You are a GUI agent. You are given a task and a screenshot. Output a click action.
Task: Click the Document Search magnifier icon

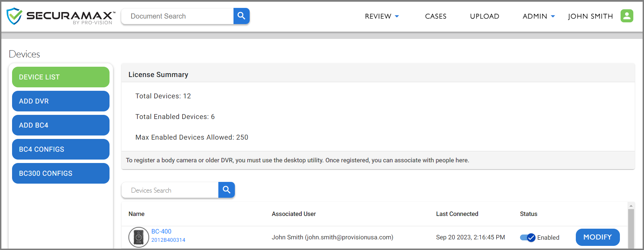241,16
